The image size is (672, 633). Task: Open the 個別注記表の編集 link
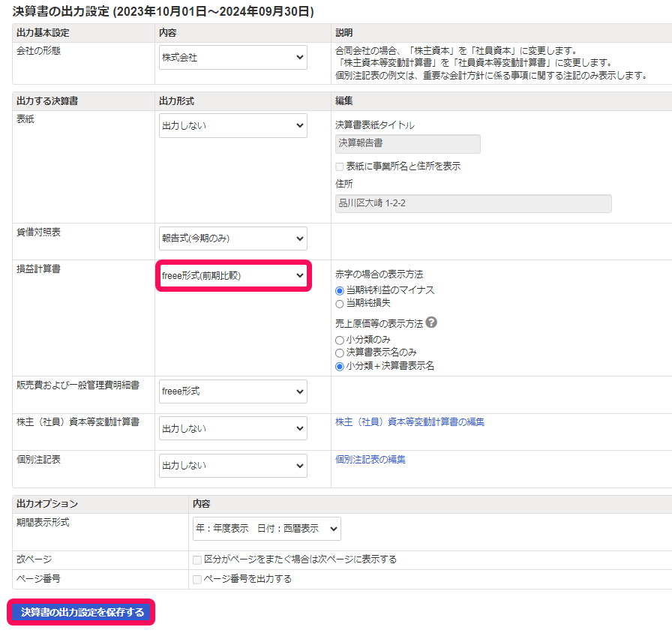pos(370,460)
